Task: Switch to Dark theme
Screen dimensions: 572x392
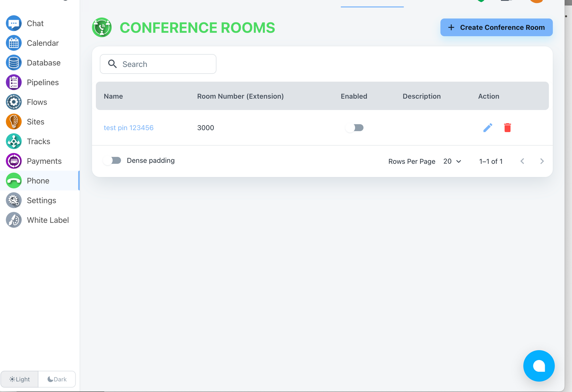Action: click(x=57, y=379)
